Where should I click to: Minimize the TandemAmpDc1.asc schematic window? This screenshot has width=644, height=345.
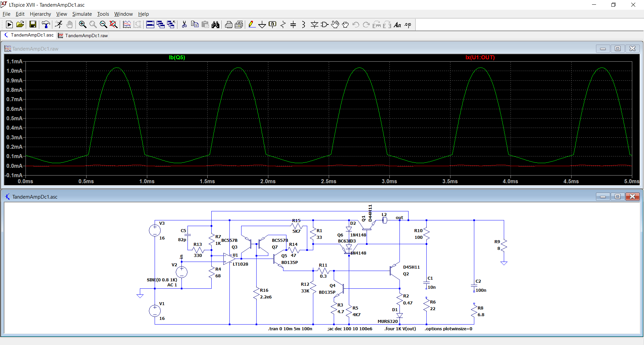pyautogui.click(x=603, y=197)
